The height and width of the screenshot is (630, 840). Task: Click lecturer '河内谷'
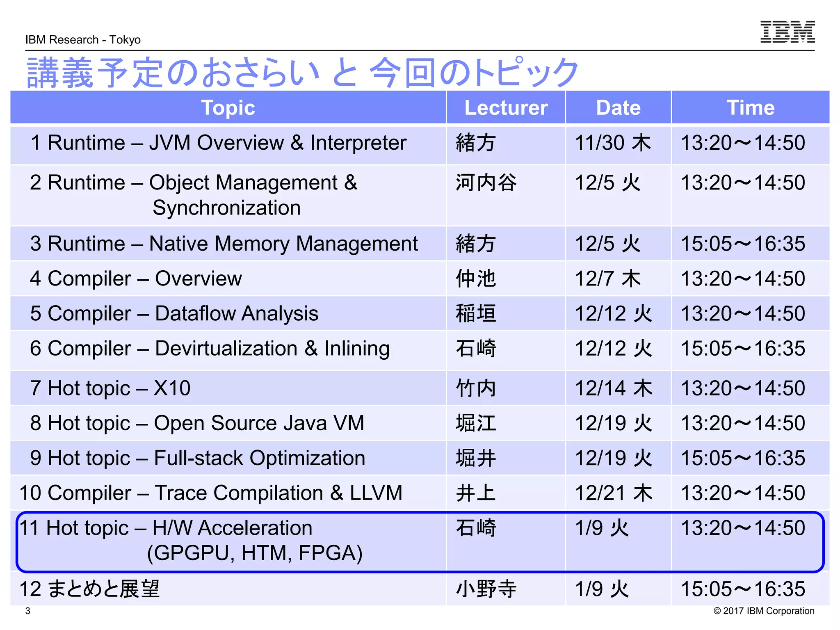coord(486,183)
